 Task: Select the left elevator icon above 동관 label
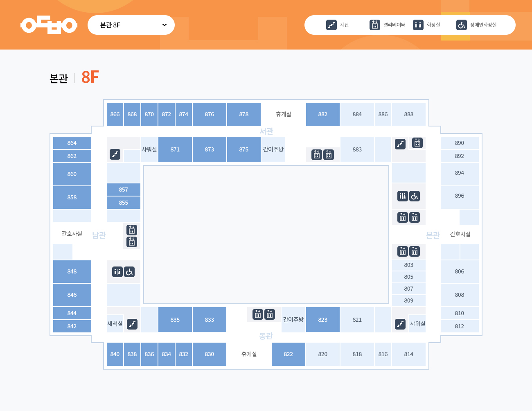258,314
